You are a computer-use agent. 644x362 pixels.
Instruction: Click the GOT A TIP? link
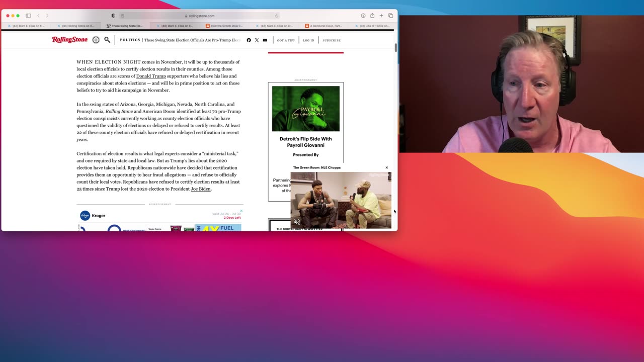[286, 40]
